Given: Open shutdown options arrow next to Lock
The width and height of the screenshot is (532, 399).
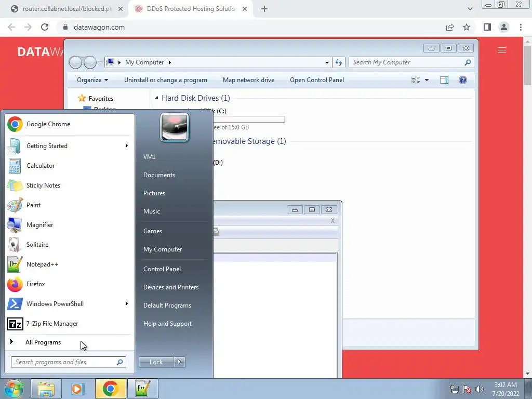Looking at the screenshot, I should 179,362.
